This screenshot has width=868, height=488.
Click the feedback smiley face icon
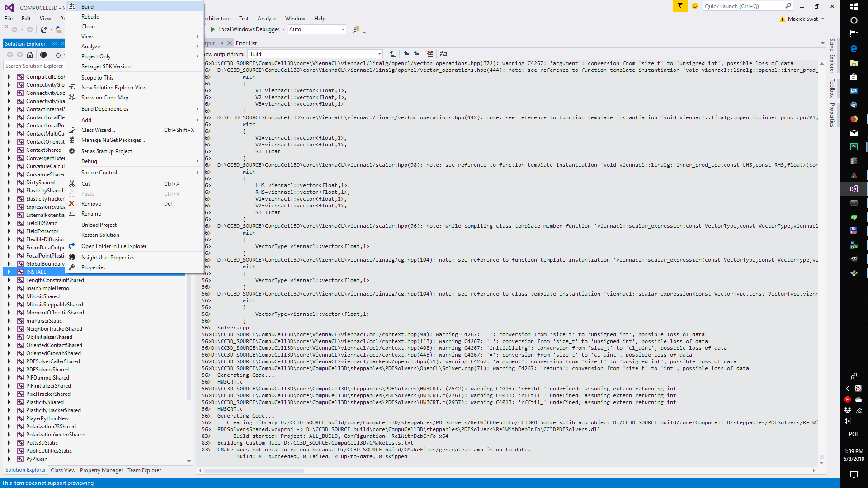pyautogui.click(x=695, y=6)
